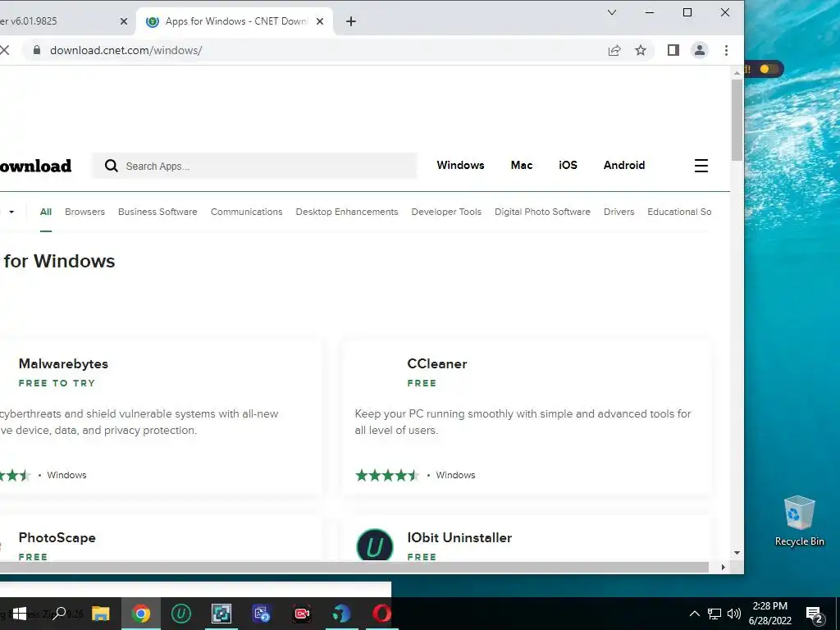The width and height of the screenshot is (840, 630).
Task: Select the Browsers category
Action: click(84, 212)
